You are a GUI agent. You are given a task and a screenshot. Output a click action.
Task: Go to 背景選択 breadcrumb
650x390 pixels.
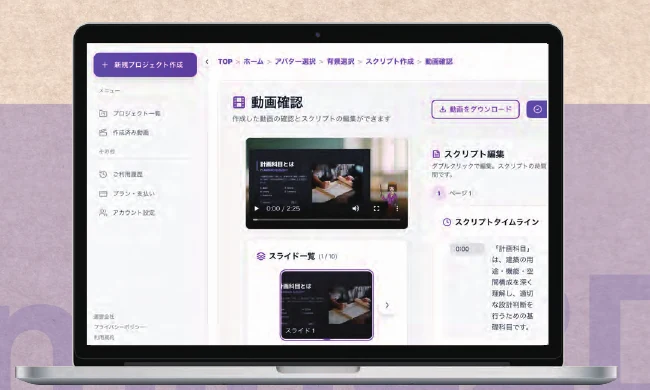[340, 61]
